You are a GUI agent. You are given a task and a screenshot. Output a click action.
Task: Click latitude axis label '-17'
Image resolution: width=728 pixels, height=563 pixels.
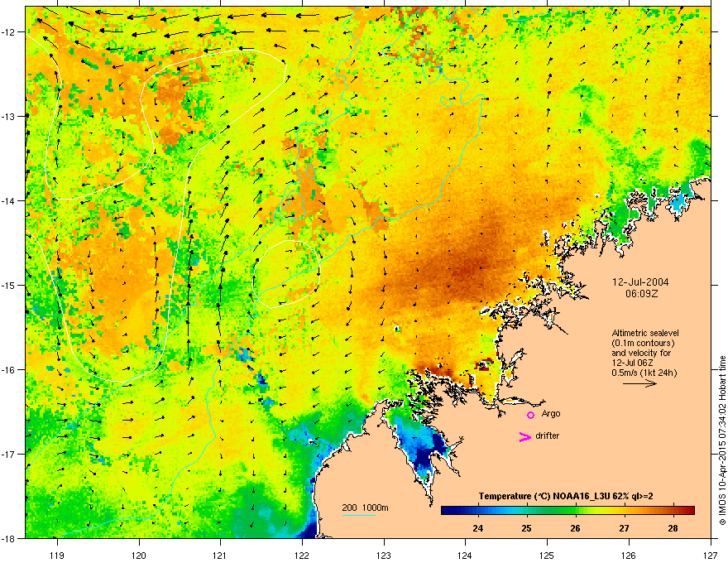(9, 455)
